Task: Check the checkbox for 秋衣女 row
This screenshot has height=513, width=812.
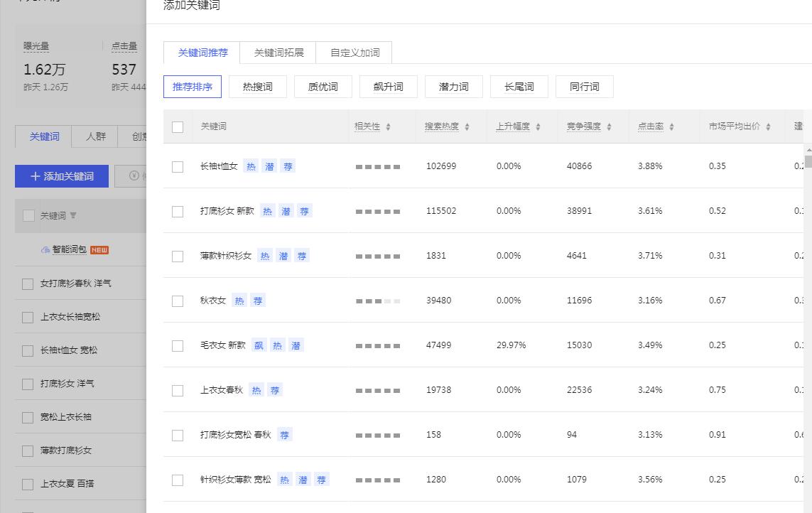Action: point(178,300)
